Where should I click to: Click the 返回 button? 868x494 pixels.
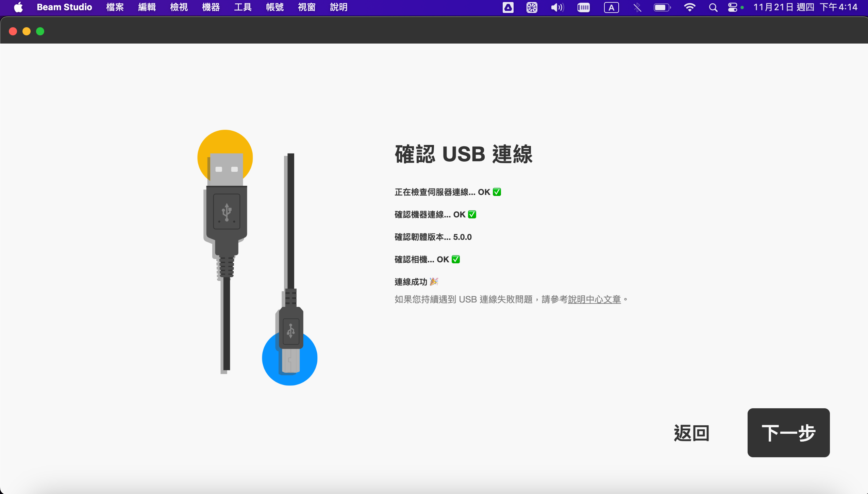(x=691, y=433)
